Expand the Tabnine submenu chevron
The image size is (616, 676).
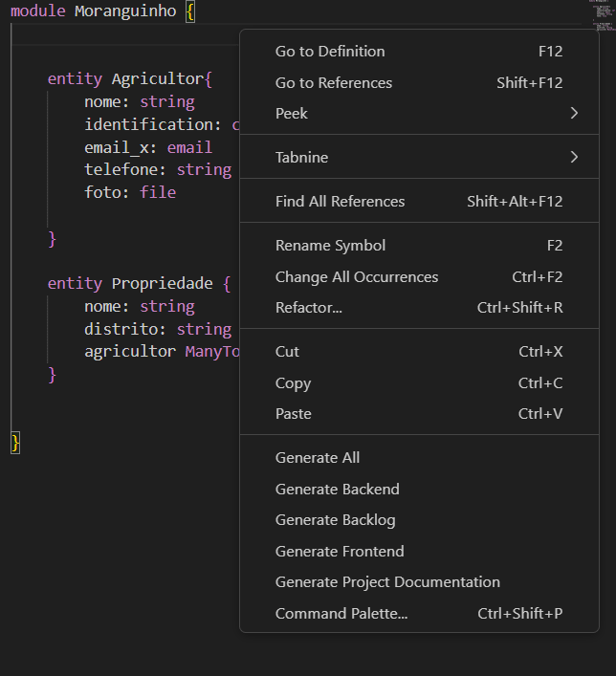click(x=574, y=158)
